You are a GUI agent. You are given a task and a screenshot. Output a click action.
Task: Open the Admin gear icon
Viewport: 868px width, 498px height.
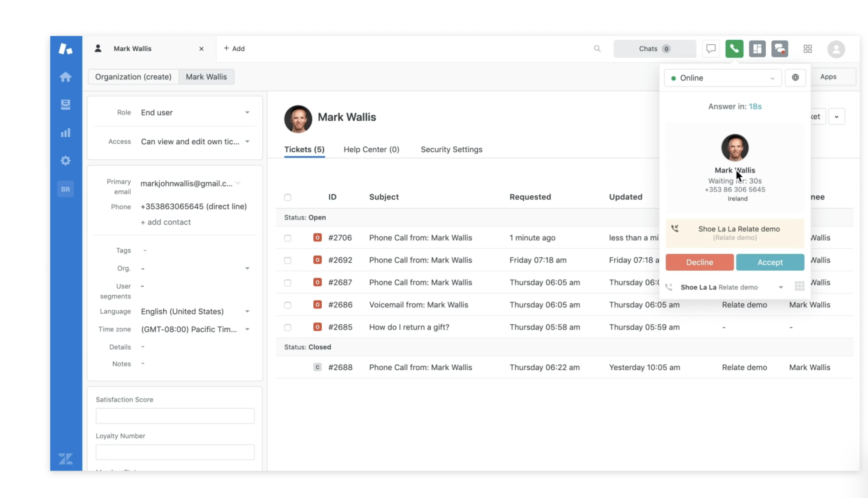[66, 161]
